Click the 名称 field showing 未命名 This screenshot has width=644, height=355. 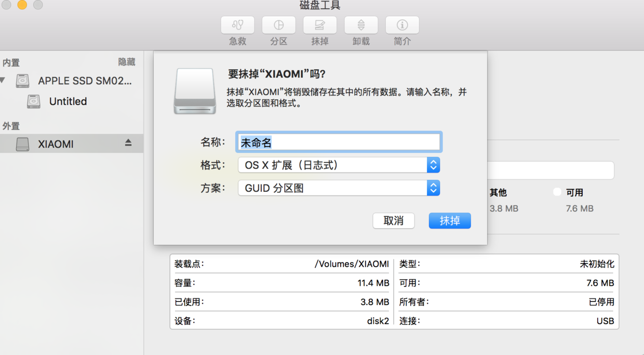tap(339, 141)
